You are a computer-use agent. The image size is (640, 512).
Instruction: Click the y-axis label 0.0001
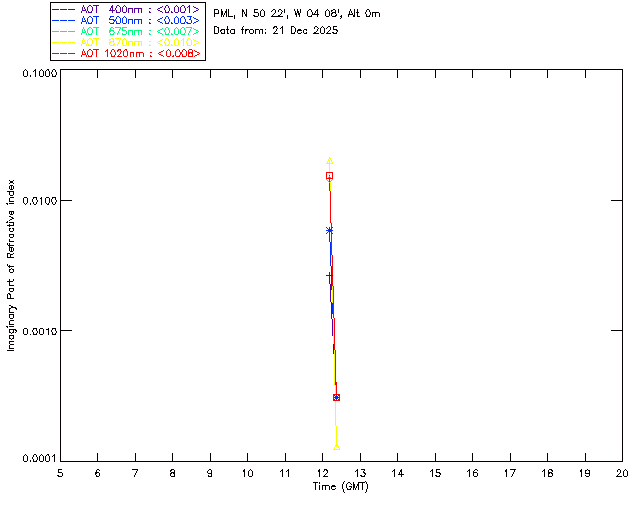click(x=39, y=459)
